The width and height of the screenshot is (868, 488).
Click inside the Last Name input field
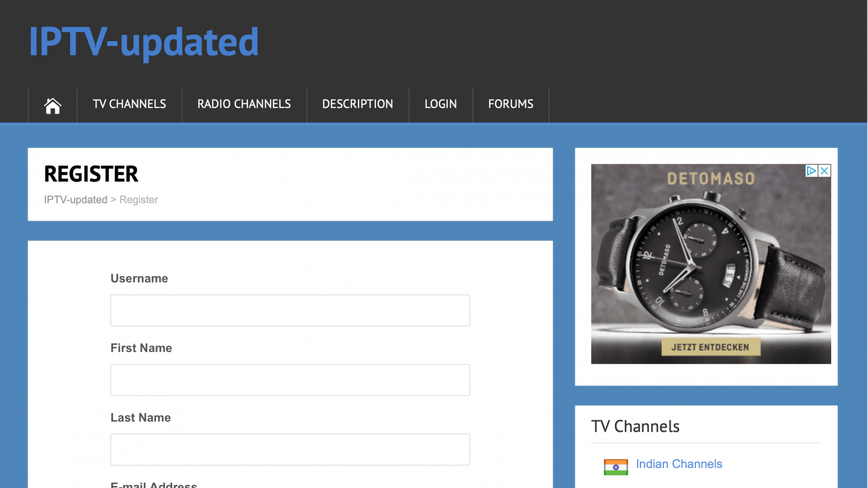pyautogui.click(x=290, y=449)
